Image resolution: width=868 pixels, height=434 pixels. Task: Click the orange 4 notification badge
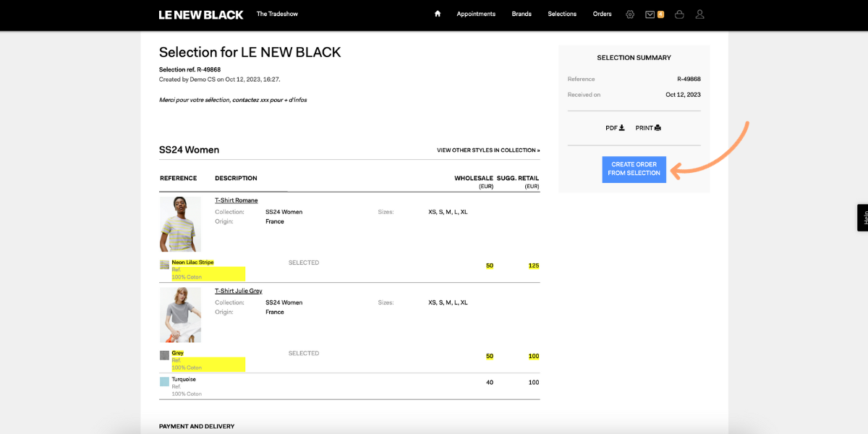coord(660,14)
